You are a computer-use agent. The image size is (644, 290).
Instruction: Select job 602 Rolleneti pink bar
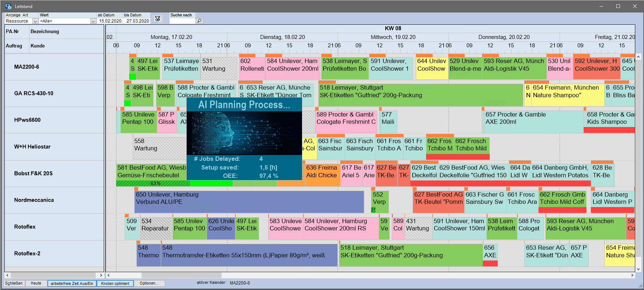252,68
